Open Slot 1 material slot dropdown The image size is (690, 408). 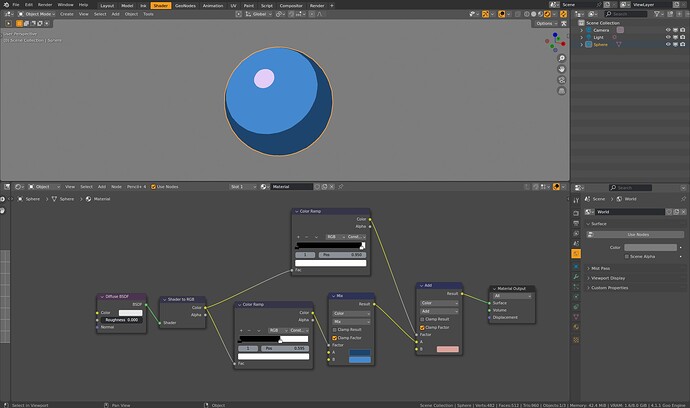tap(243, 187)
